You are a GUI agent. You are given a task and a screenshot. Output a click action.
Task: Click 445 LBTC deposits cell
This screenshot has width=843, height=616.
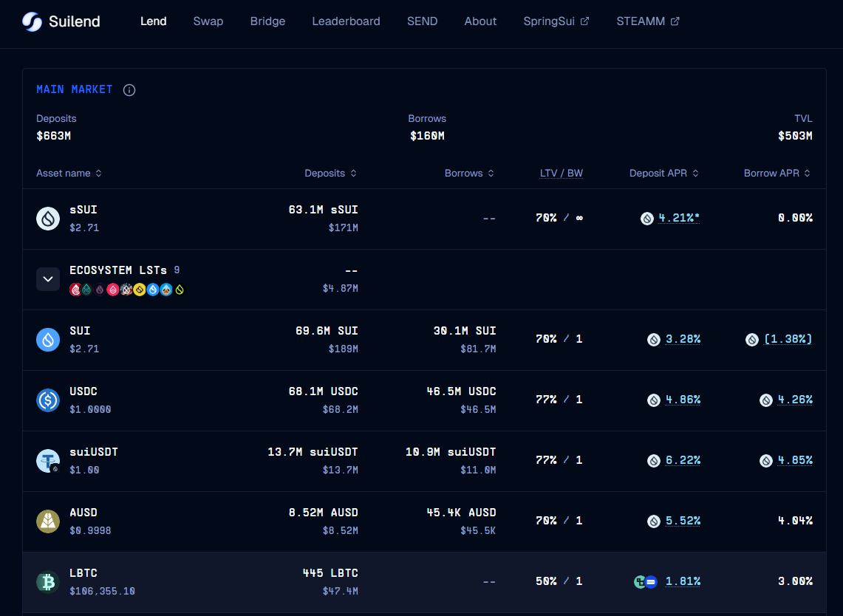[330, 573]
